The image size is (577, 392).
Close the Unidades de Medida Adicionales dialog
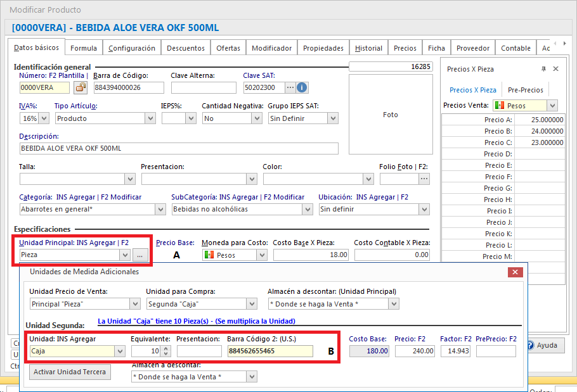point(515,272)
